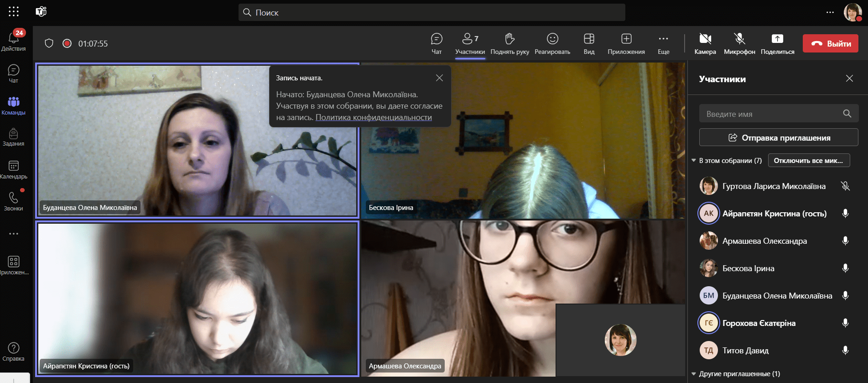The width and height of the screenshot is (868, 383).
Task: Mute microphone of Титов Давид
Action: pyautogui.click(x=845, y=351)
